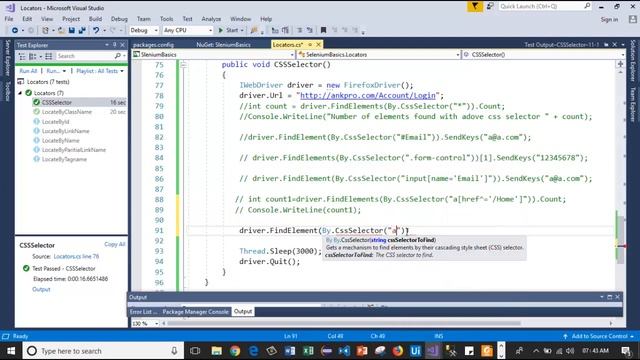Click the editor split-window plus icon
The width and height of the screenshot is (640, 360).
pos(620,64)
